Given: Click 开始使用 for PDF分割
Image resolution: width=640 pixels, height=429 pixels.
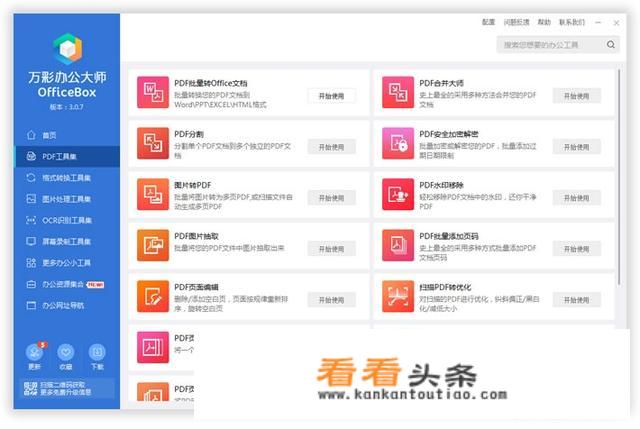Looking at the screenshot, I should tap(331, 147).
